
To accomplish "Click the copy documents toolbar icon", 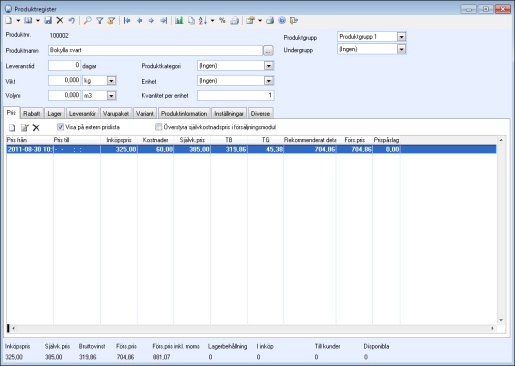I will pyautogui.click(x=191, y=21).
